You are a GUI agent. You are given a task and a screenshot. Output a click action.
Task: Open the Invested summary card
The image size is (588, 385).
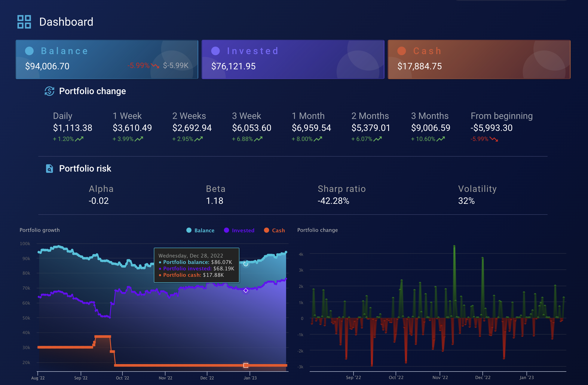point(293,59)
